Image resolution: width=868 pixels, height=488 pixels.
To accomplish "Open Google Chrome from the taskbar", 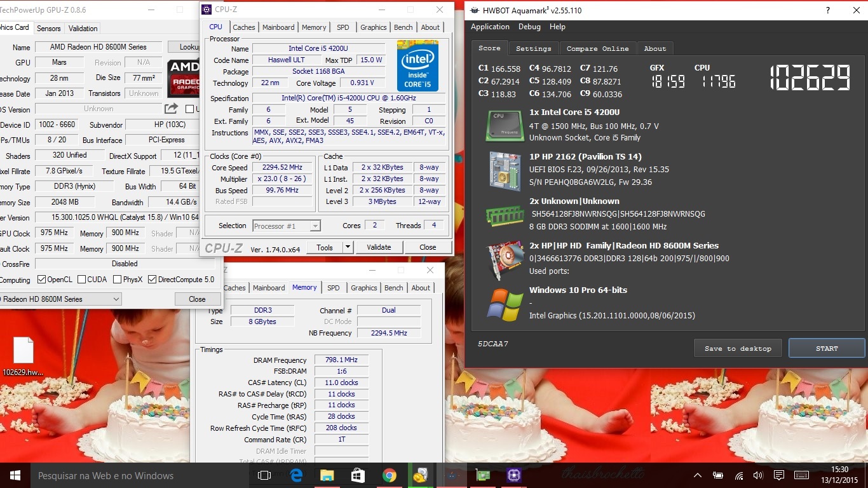I will pos(390,475).
